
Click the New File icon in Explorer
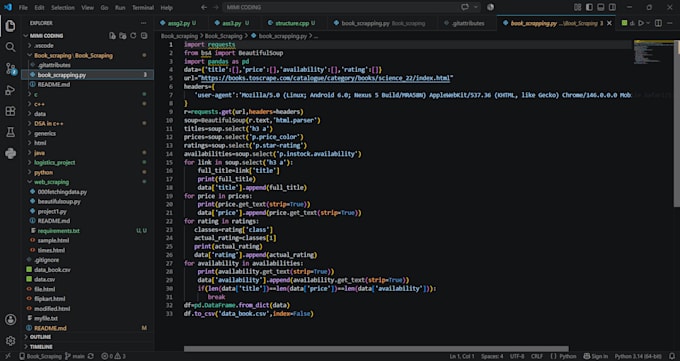(x=112, y=36)
